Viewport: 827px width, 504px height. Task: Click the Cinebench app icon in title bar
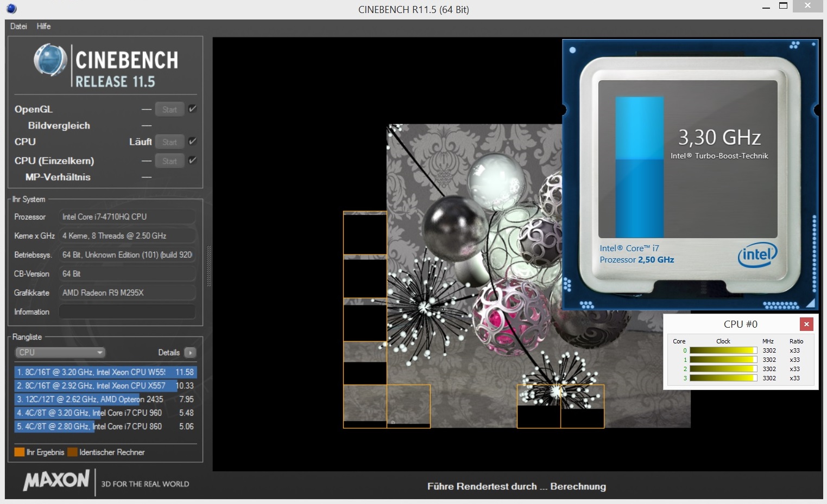tap(11, 9)
